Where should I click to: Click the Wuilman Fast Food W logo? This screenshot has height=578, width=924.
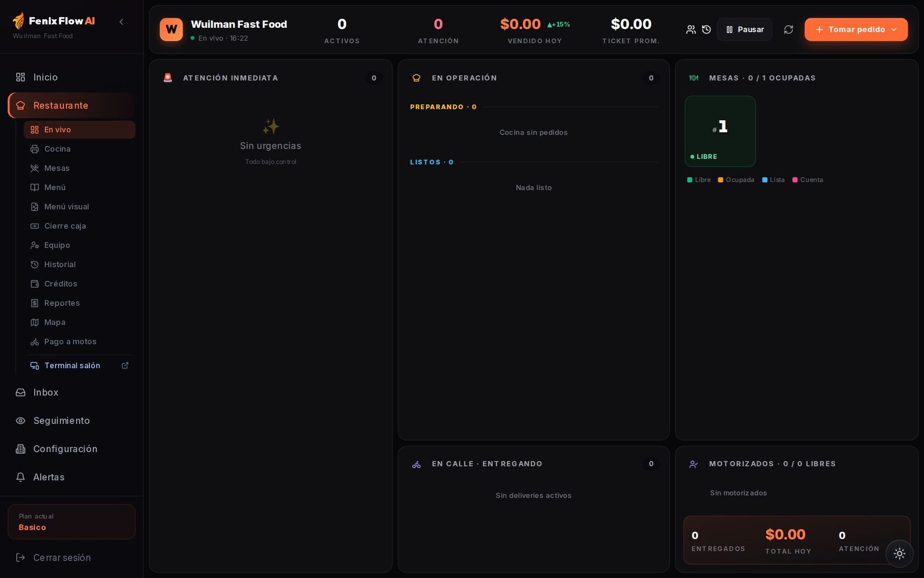pos(172,29)
